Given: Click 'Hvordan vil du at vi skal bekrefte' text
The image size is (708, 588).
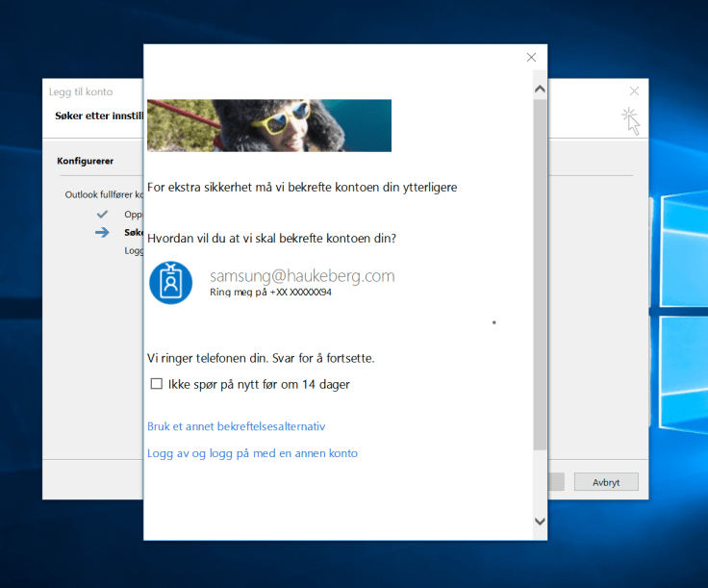Looking at the screenshot, I should 271,239.
